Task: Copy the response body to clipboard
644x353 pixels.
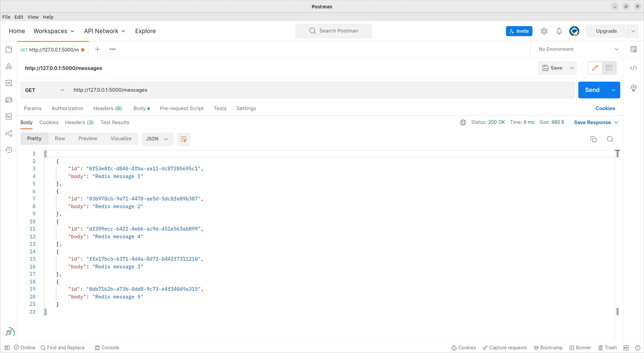Action: click(x=593, y=139)
